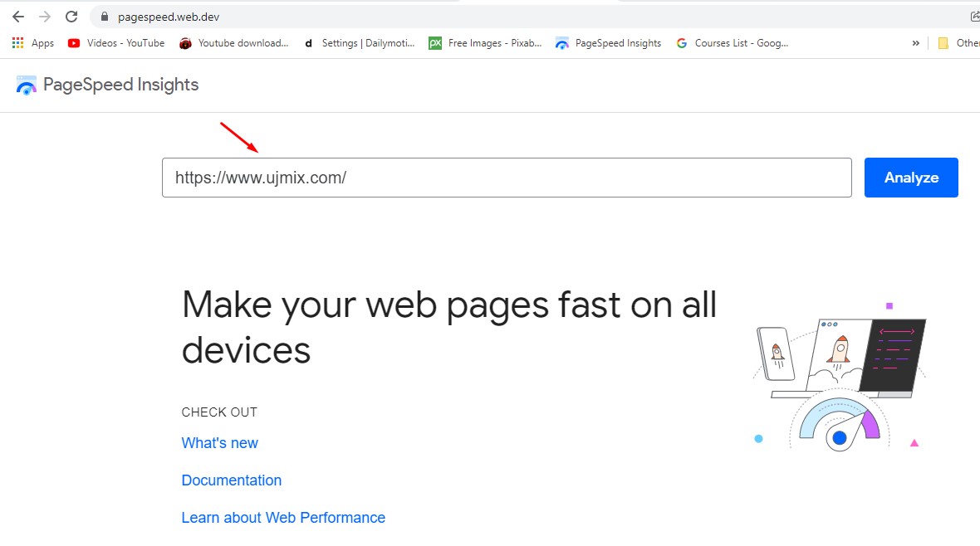Open Courses List Google bookmark
Screen dimensions: 980x546
click(x=732, y=43)
